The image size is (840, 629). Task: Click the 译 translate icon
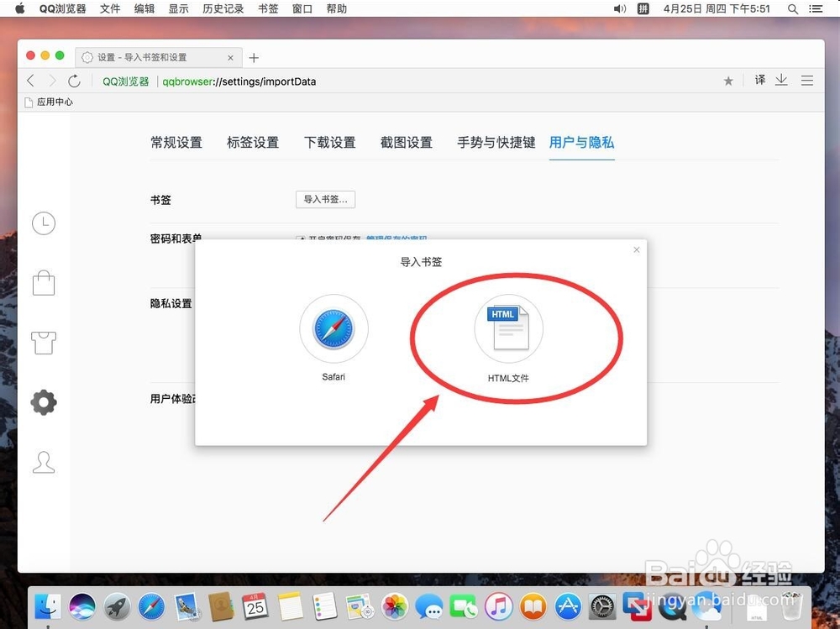(x=760, y=81)
